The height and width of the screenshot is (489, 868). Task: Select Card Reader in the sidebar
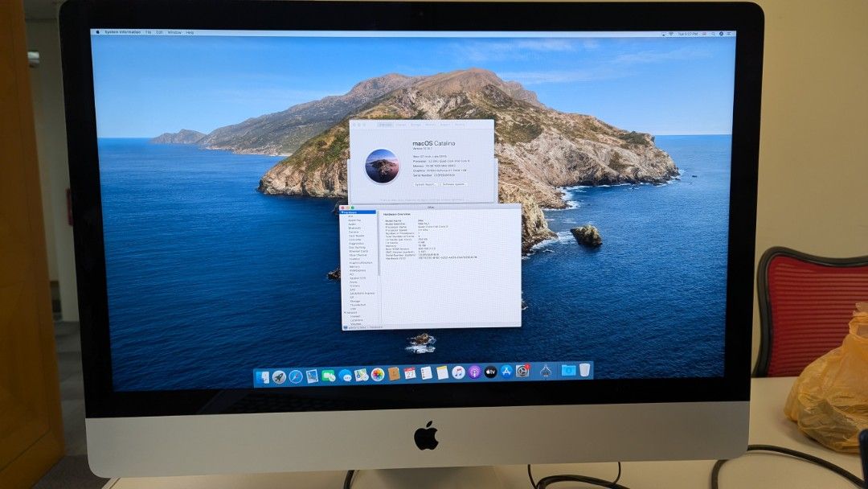[x=356, y=236]
